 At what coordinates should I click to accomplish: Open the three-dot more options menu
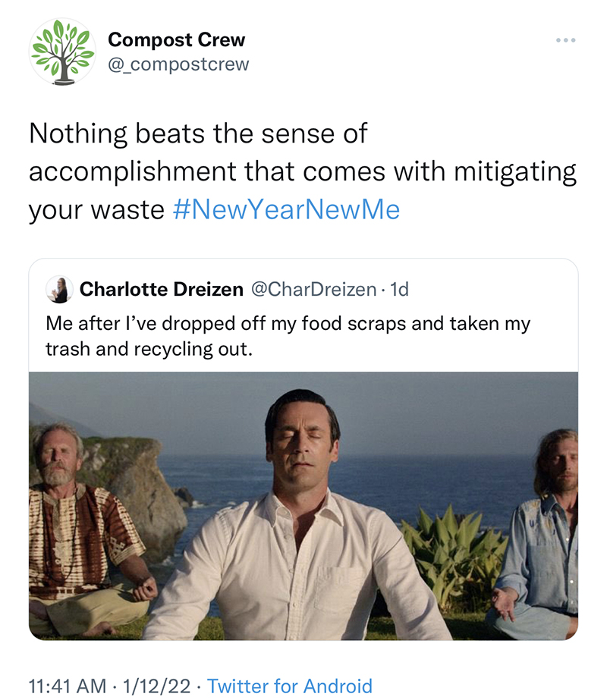(565, 39)
